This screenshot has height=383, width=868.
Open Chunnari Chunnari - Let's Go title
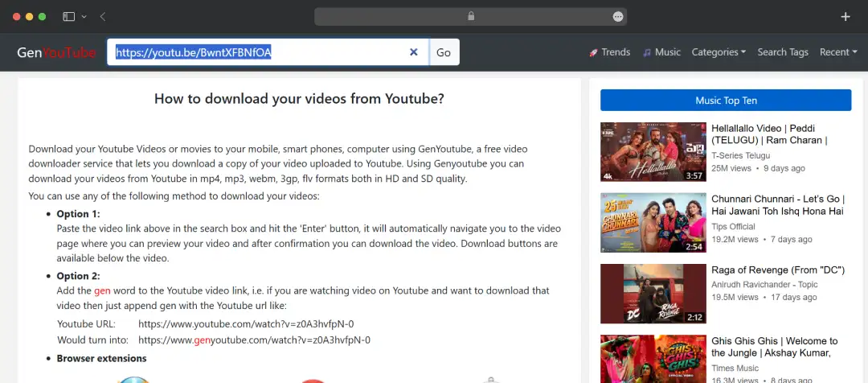(778, 205)
